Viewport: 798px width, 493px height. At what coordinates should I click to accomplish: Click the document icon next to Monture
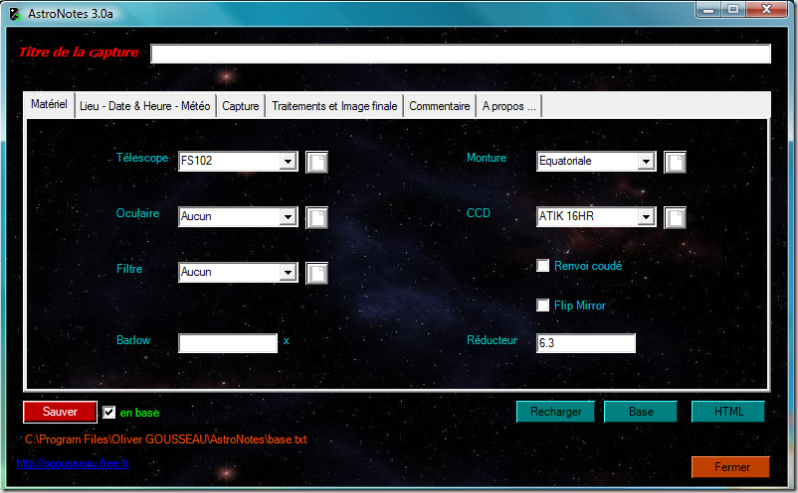point(674,162)
